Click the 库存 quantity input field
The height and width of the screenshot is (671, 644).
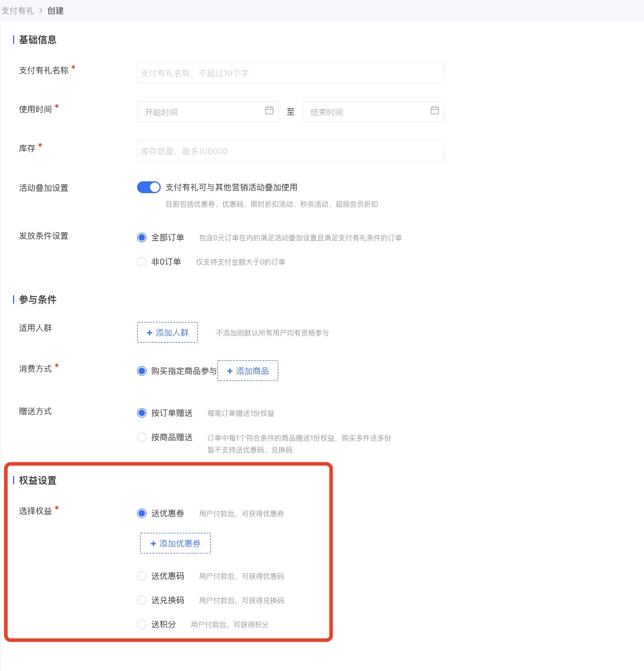(290, 151)
